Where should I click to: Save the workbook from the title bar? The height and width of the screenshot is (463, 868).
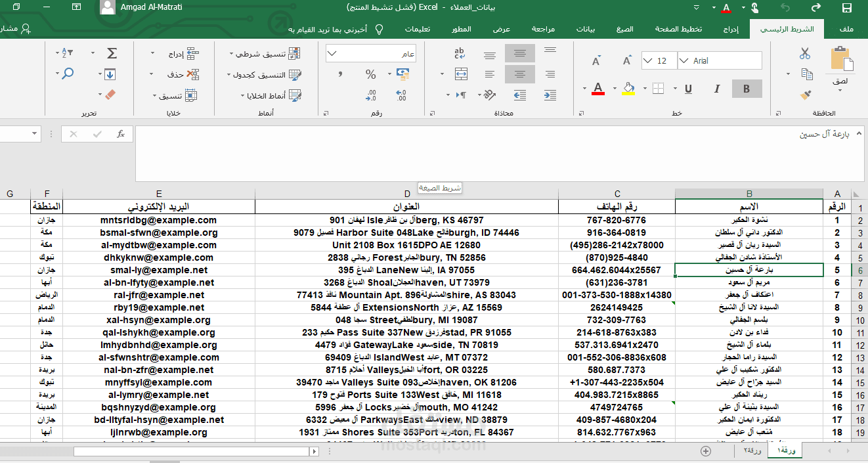pyautogui.click(x=847, y=7)
